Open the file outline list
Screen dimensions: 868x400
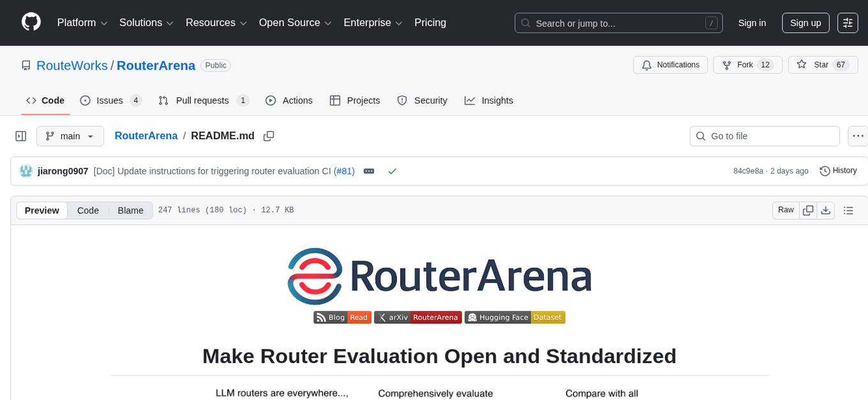[848, 210]
